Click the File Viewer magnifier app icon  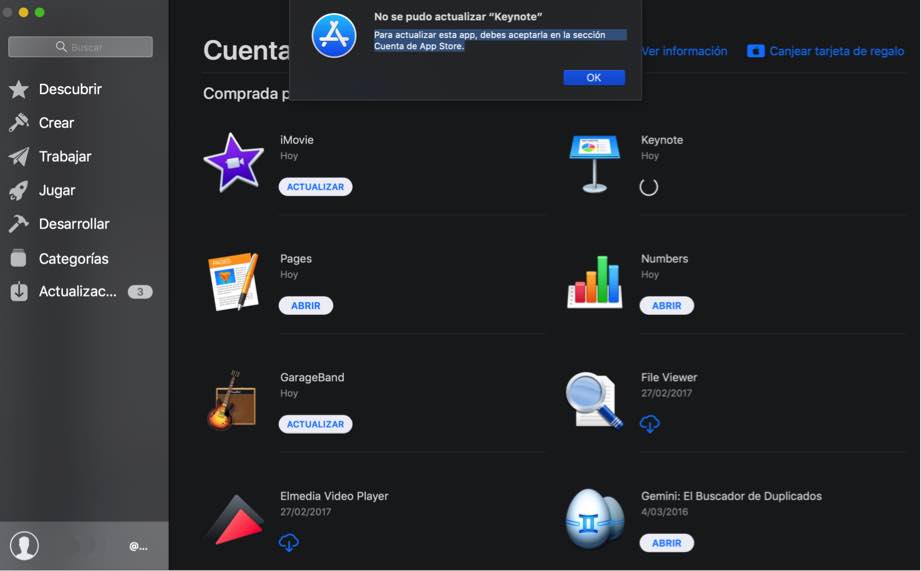[594, 401]
